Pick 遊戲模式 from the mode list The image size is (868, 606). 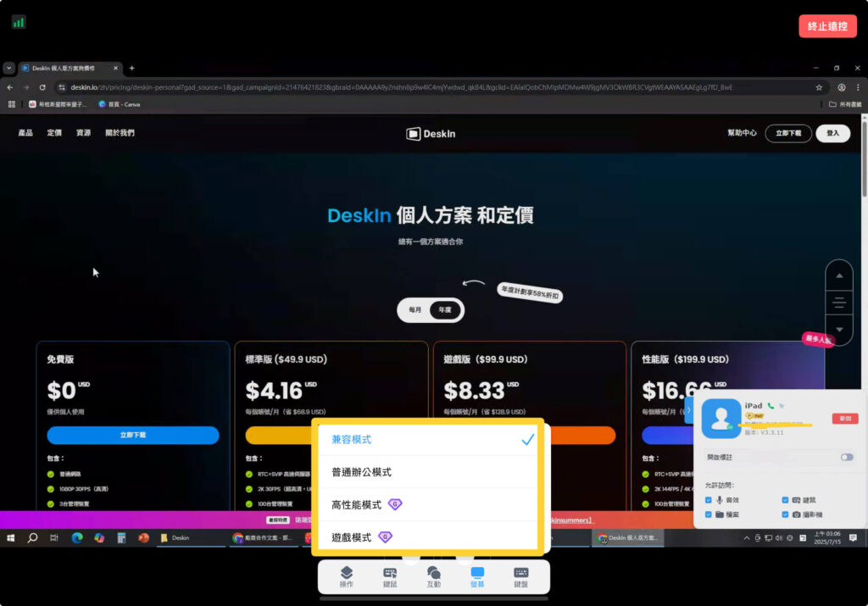point(428,537)
